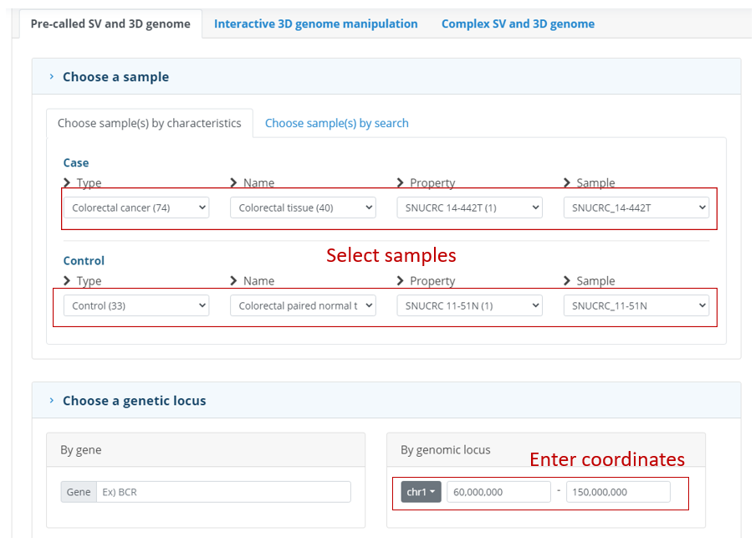Click the Gene name input field
The height and width of the screenshot is (548, 756).
tap(224, 492)
